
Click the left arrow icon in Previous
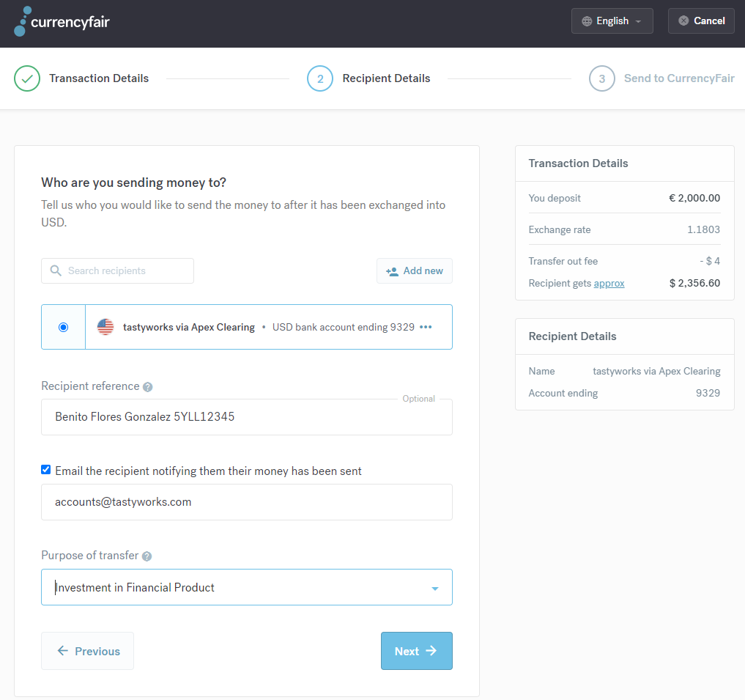pos(63,651)
